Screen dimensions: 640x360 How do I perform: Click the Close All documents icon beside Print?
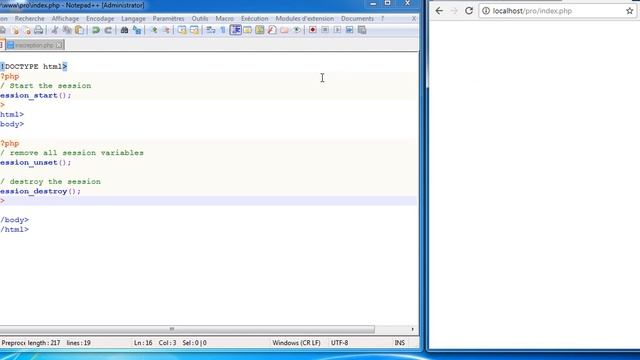point(27,30)
